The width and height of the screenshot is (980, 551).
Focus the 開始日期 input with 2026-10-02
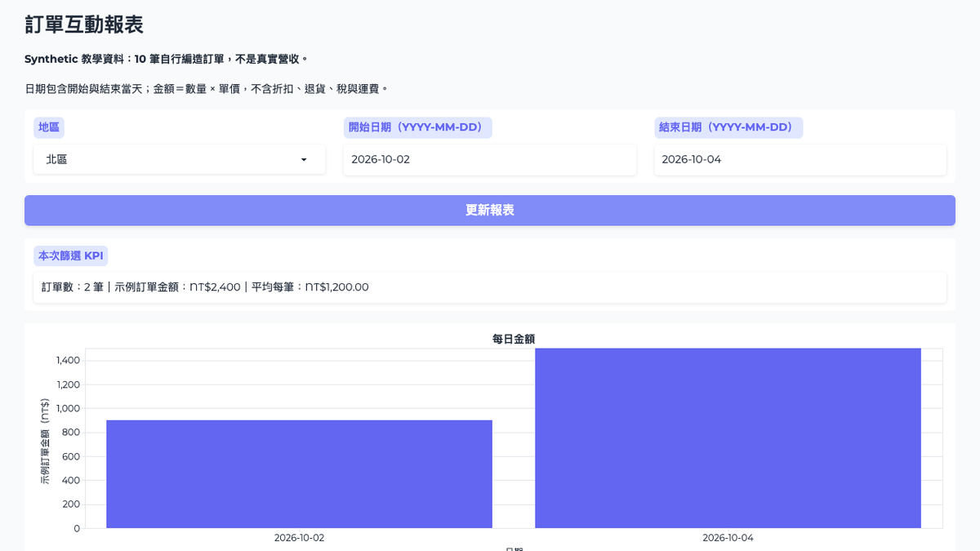[490, 160]
